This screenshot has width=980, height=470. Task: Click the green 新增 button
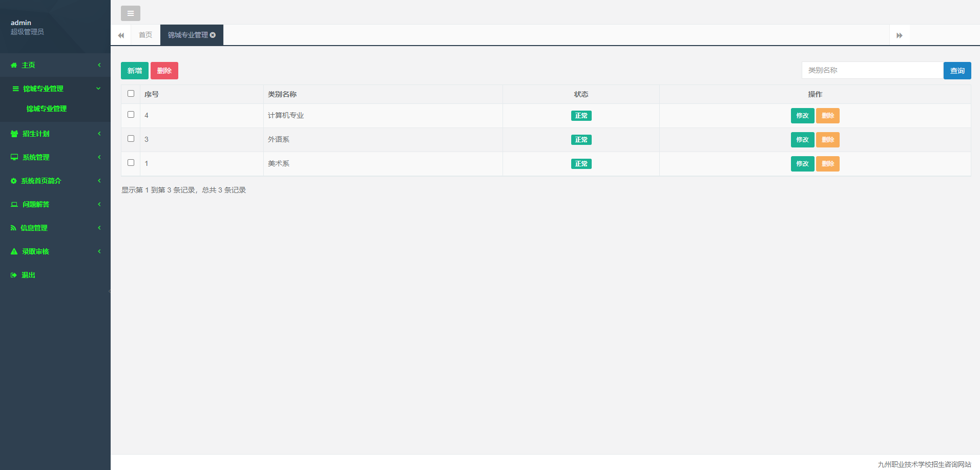[135, 71]
